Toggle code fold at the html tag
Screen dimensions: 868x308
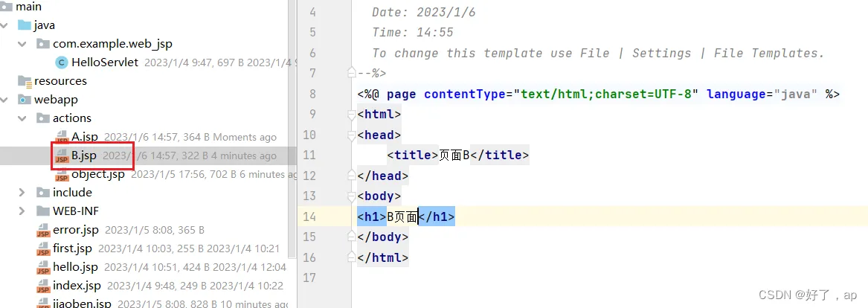coord(352,115)
